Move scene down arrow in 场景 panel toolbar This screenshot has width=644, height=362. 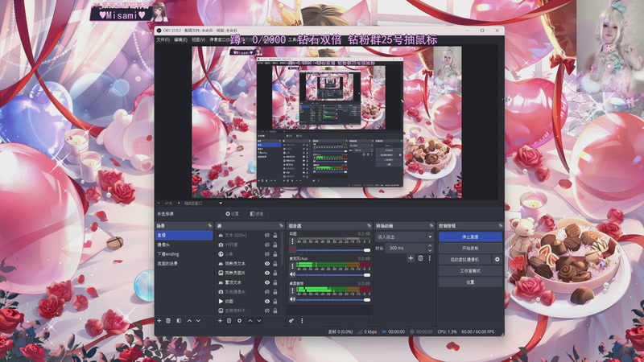point(198,320)
